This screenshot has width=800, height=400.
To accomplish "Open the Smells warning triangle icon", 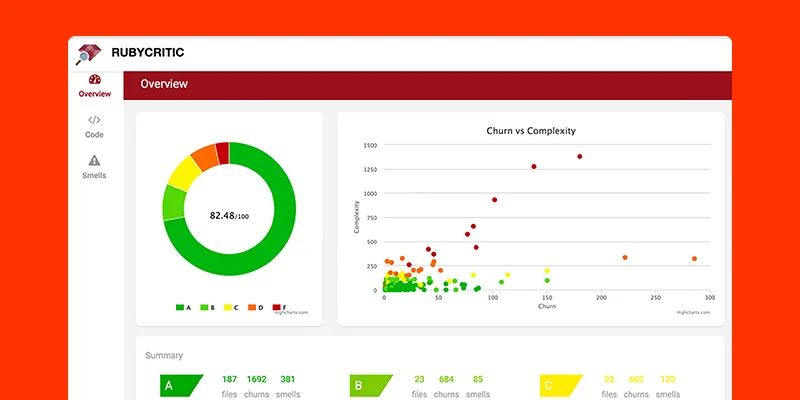I will (94, 160).
